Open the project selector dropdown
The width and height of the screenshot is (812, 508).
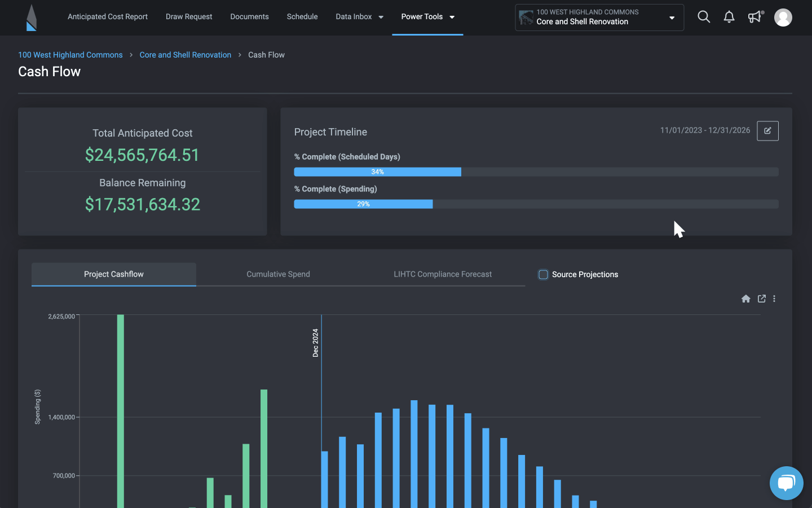coord(599,17)
